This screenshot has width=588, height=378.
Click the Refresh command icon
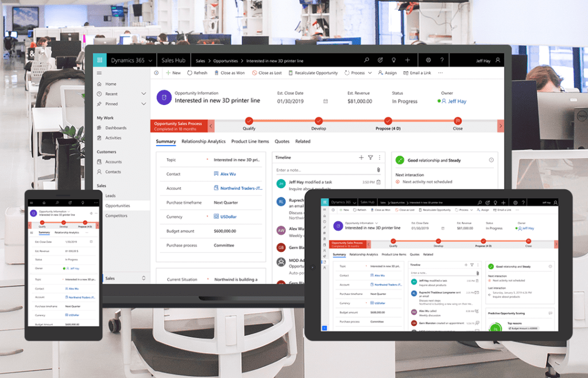tap(190, 73)
